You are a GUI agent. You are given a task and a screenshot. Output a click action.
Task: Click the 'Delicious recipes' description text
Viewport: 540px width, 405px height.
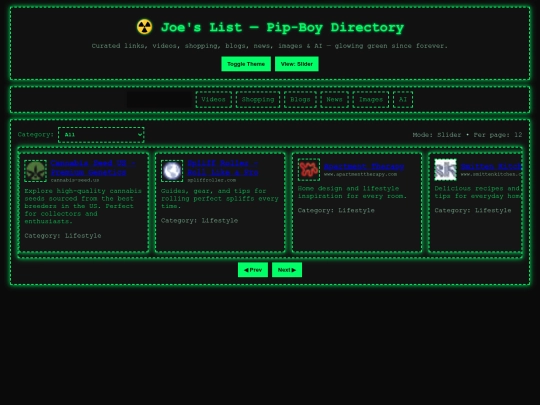coord(478,192)
